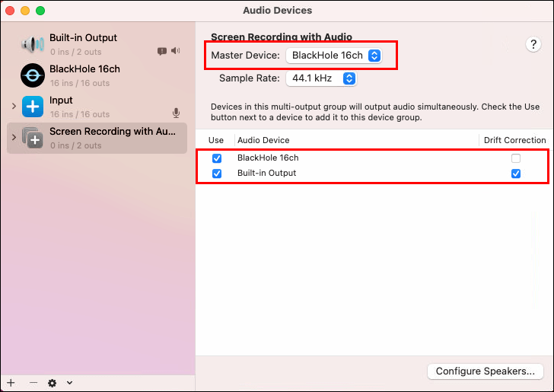The width and height of the screenshot is (554, 392).
Task: Open the Sample Rate dropdown
Action: [321, 78]
